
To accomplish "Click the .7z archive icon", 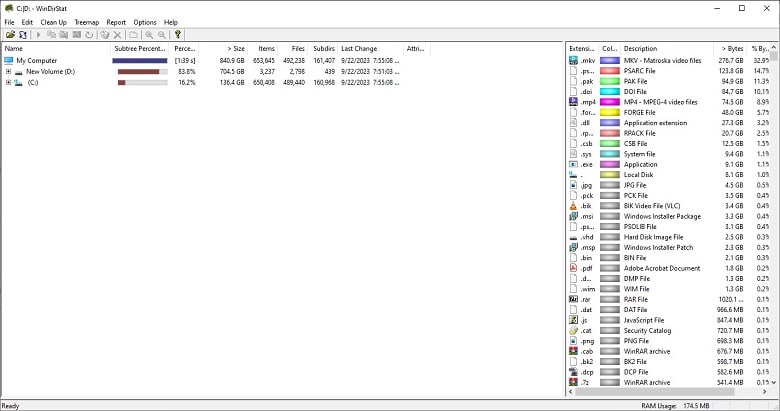I will click(573, 382).
